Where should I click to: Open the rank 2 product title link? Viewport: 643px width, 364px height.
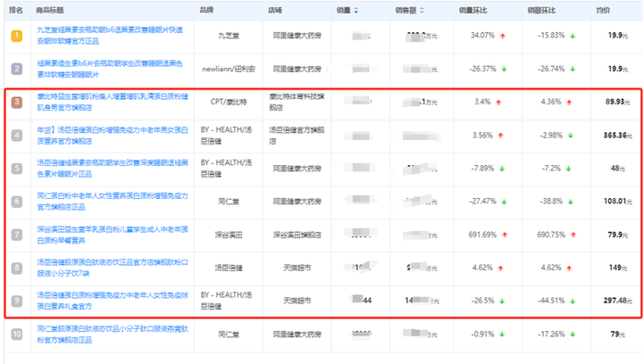click(x=110, y=69)
